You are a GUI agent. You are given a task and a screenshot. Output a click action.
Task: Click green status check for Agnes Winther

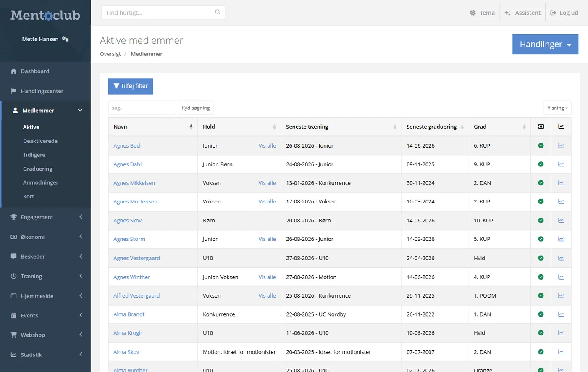click(x=541, y=277)
